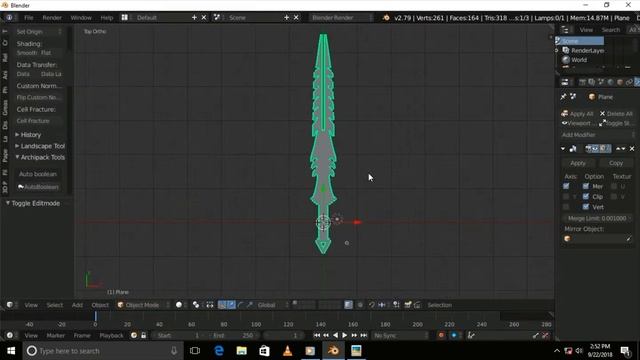This screenshot has width=640, height=360.
Task: Click the screen layout browse icon
Action: (124, 18)
